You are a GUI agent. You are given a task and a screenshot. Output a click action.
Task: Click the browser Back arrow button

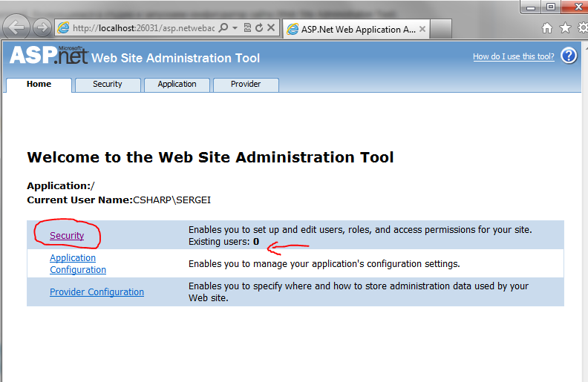coord(16,27)
